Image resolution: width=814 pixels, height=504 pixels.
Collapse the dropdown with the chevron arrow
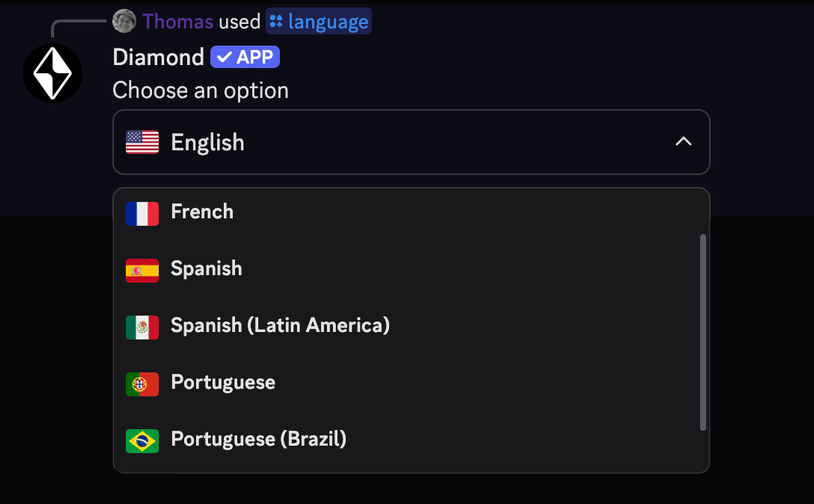pyautogui.click(x=683, y=142)
